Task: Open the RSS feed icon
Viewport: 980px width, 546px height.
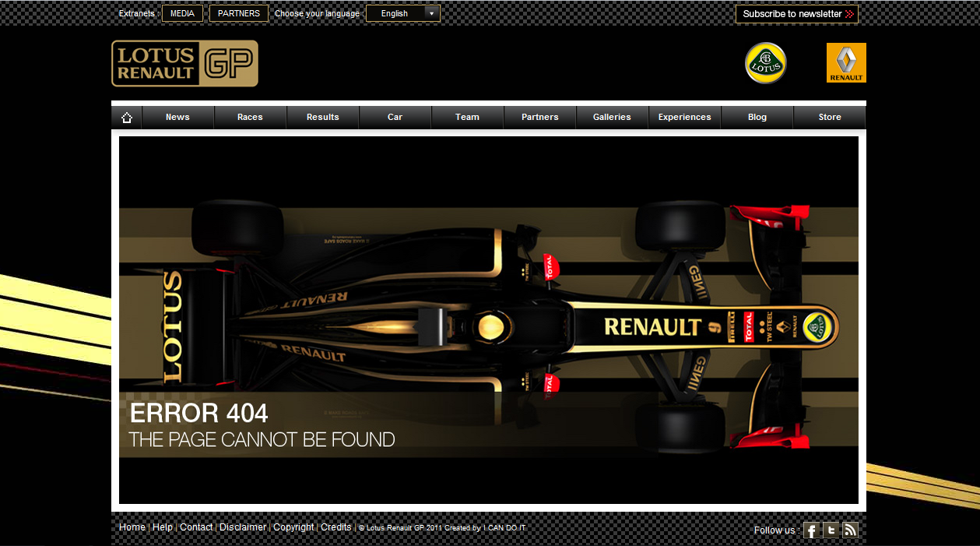Action: click(850, 530)
